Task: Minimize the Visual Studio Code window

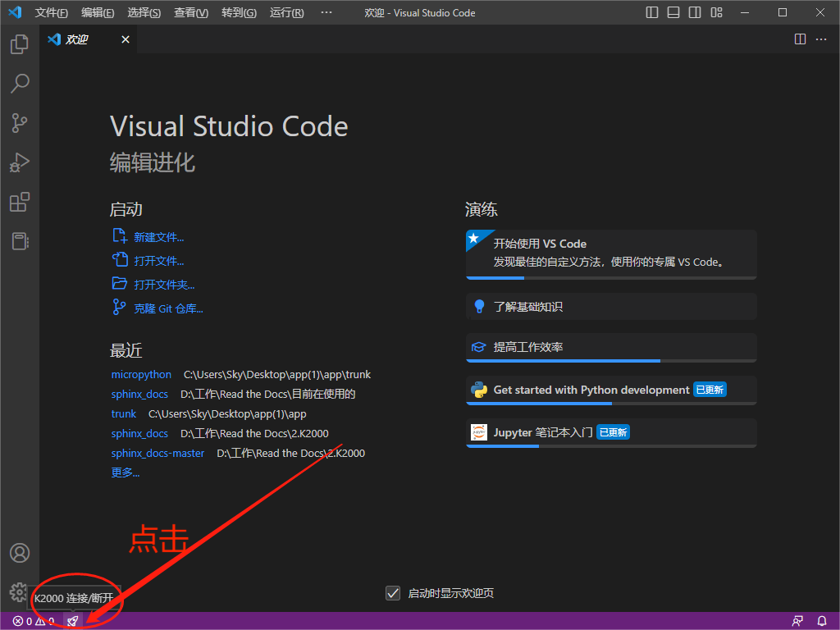Action: click(x=745, y=12)
